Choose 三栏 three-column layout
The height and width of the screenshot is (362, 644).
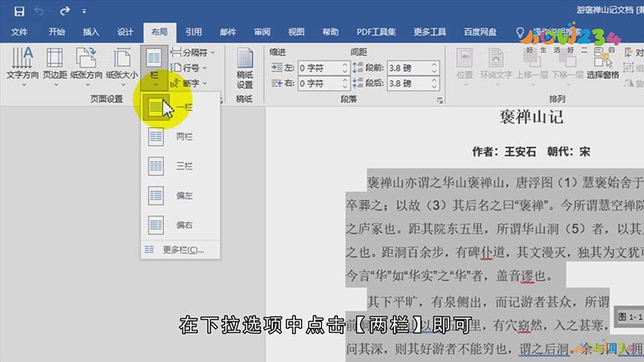180,167
